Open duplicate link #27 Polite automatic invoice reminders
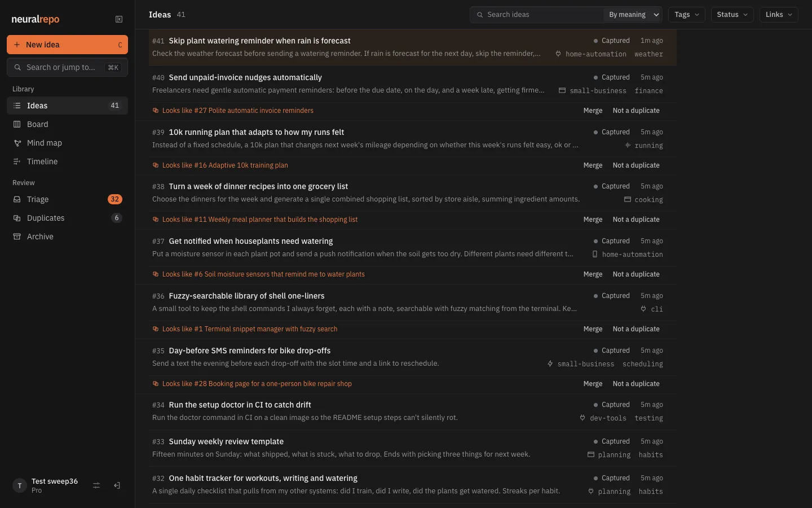Viewport: 812px width, 508px height. tap(237, 111)
